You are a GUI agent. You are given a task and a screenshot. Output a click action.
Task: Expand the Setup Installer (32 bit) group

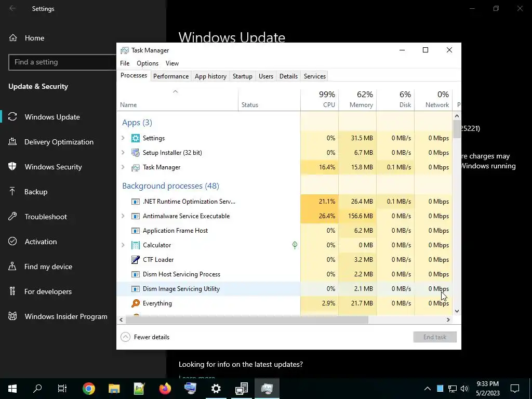tap(123, 153)
